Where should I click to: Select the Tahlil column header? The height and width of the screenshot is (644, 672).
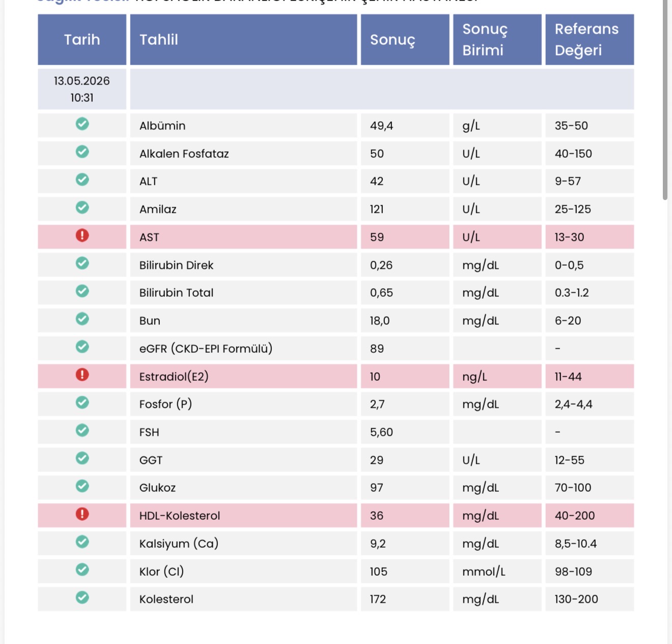point(243,40)
